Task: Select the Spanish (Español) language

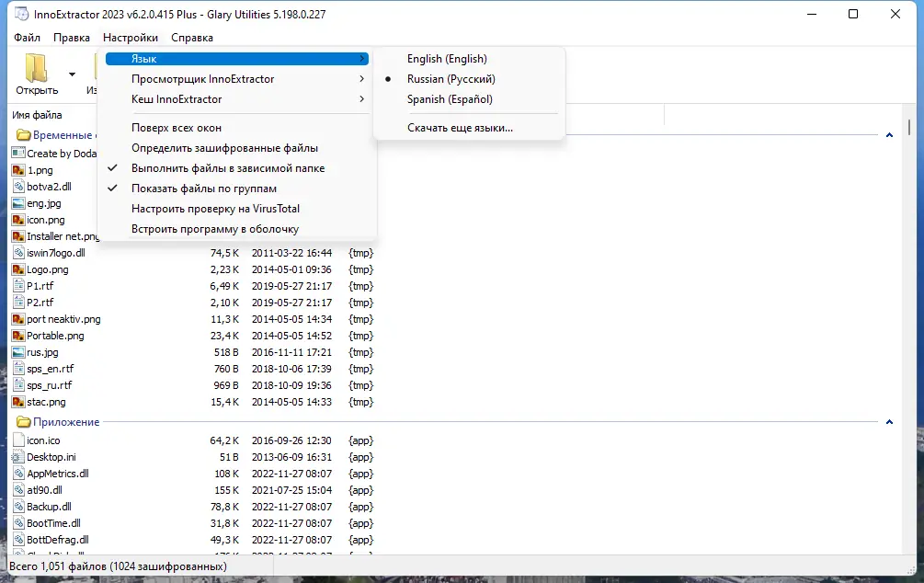Action: pyautogui.click(x=469, y=99)
